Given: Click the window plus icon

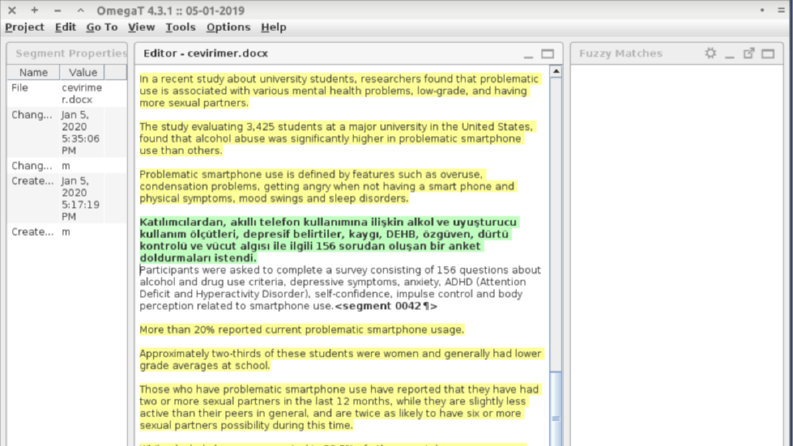Looking at the screenshot, I should (34, 11).
